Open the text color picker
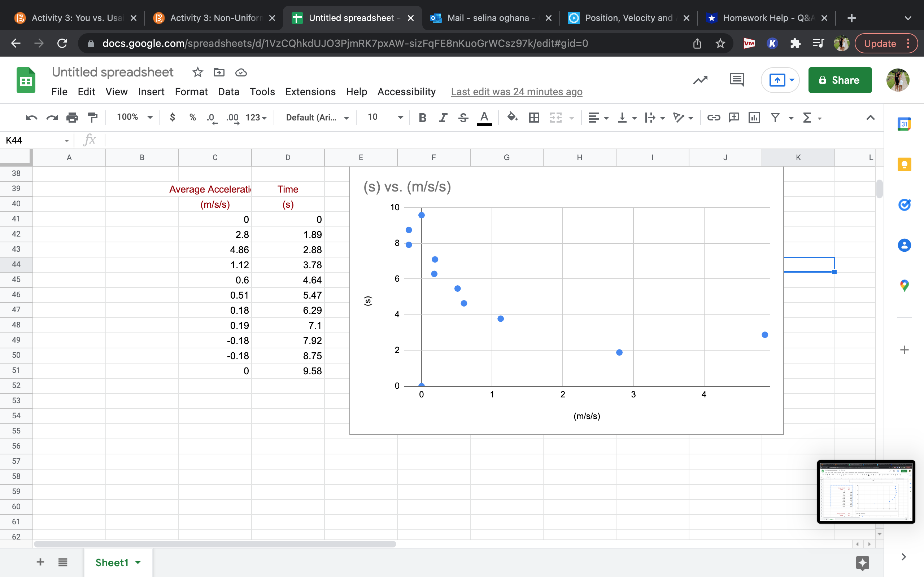 [x=484, y=118]
